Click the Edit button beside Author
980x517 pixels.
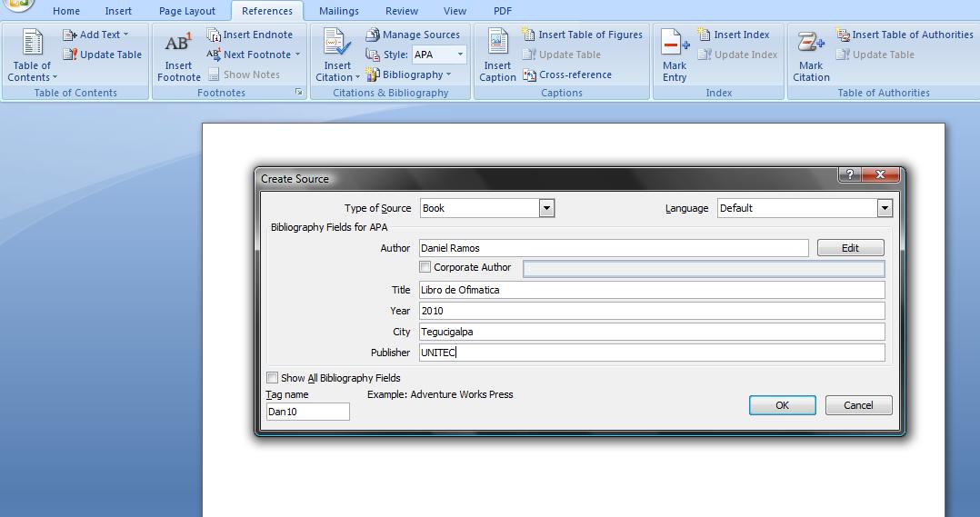click(850, 248)
